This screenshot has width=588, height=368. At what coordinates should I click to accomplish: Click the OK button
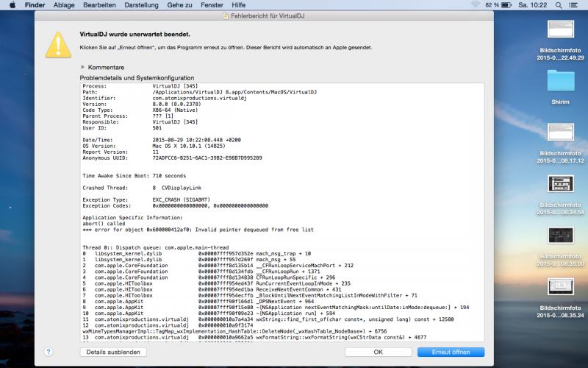tap(378, 352)
